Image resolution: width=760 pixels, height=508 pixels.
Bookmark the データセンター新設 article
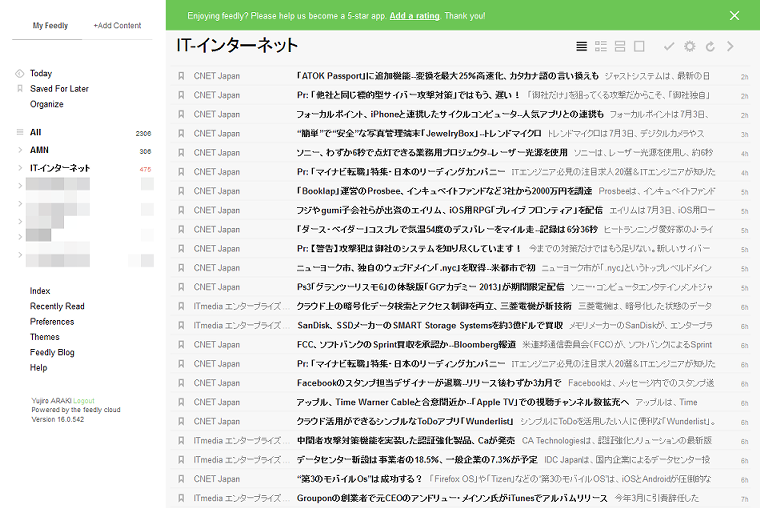(x=181, y=460)
